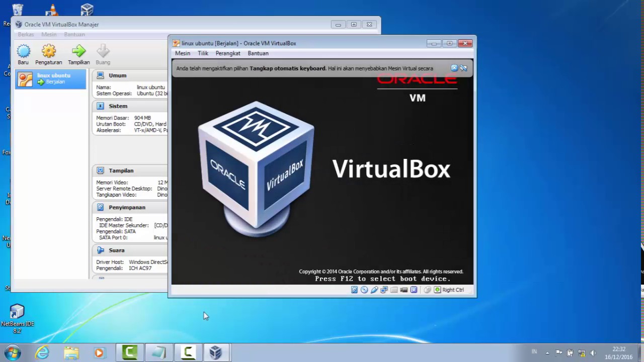Open Berkas menu in VirtualBox Manager
Screen dimensions: 644x362
(x=26, y=35)
